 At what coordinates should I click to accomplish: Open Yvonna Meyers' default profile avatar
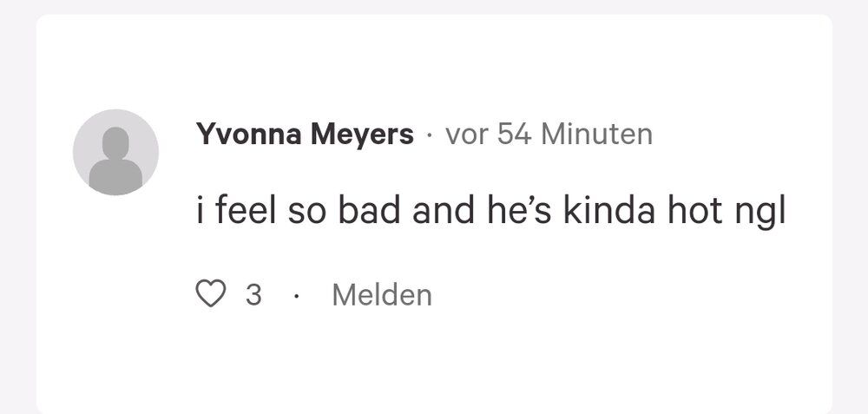pyautogui.click(x=115, y=152)
